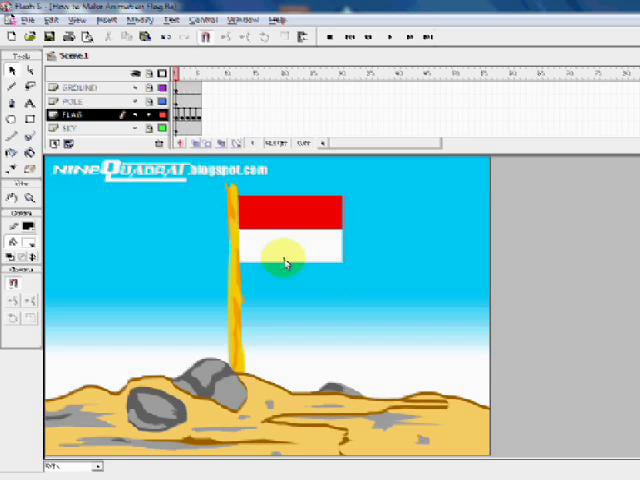Click the Undo toolbar icon

tap(165, 37)
